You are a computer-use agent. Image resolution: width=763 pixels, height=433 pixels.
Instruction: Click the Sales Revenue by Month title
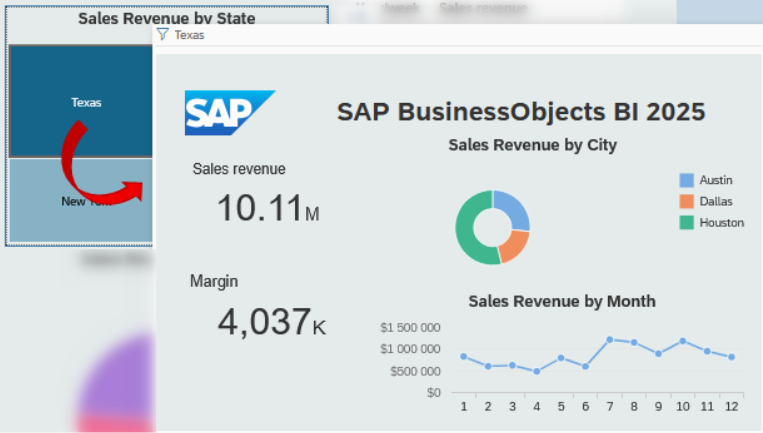(x=562, y=301)
